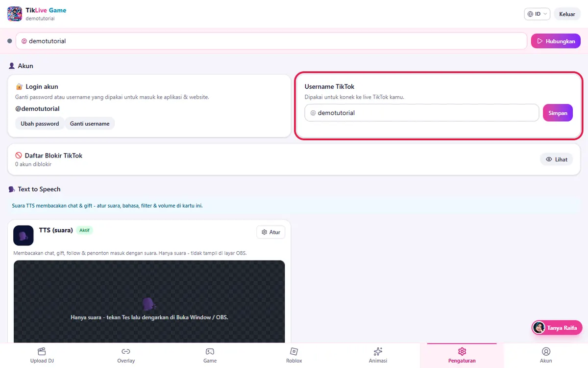Click the lock icon beside Login akun
Viewport: 588px width, 368px height.
coord(19,87)
